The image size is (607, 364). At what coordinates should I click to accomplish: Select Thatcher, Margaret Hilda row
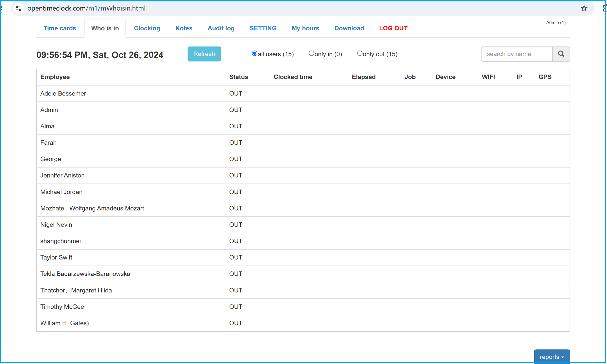[76, 290]
